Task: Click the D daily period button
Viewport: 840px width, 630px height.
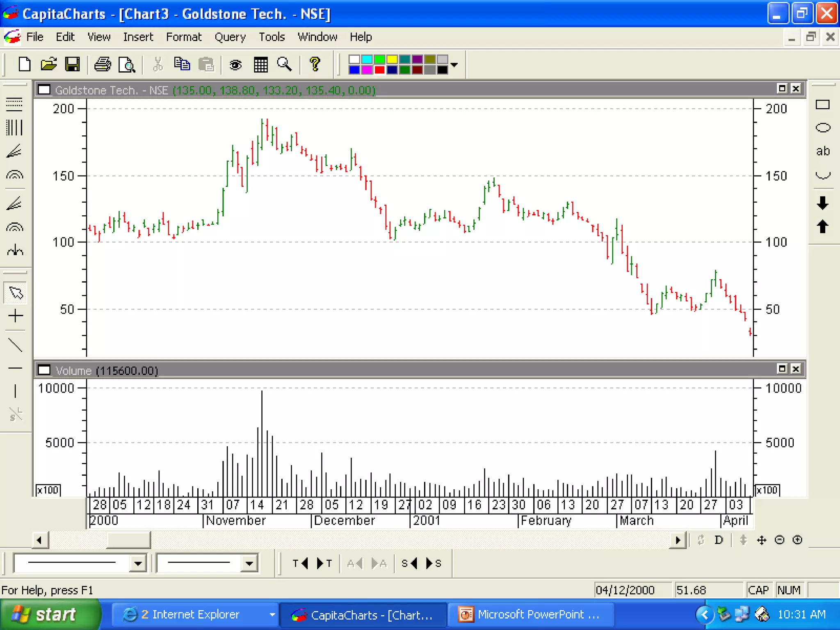Action: 719,540
